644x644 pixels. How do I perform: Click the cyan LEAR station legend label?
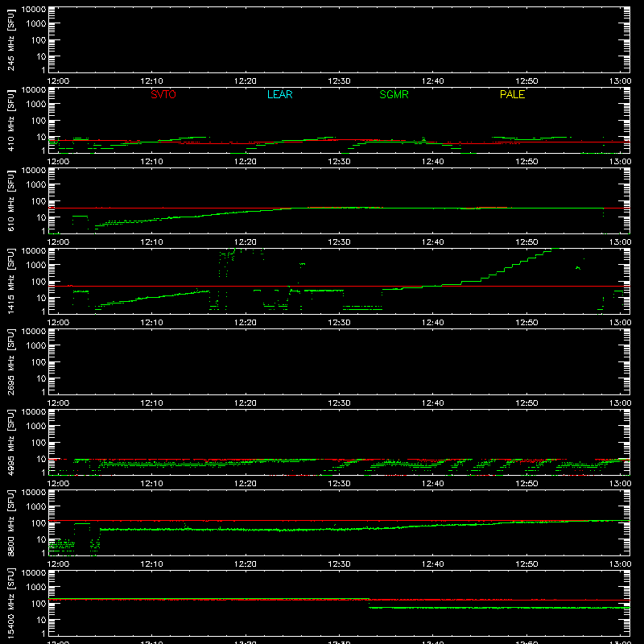coord(279,94)
